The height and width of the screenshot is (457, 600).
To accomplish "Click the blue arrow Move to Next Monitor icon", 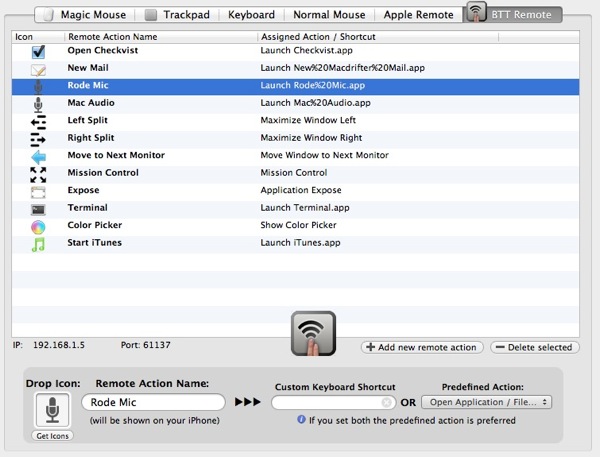I will 38,157.
